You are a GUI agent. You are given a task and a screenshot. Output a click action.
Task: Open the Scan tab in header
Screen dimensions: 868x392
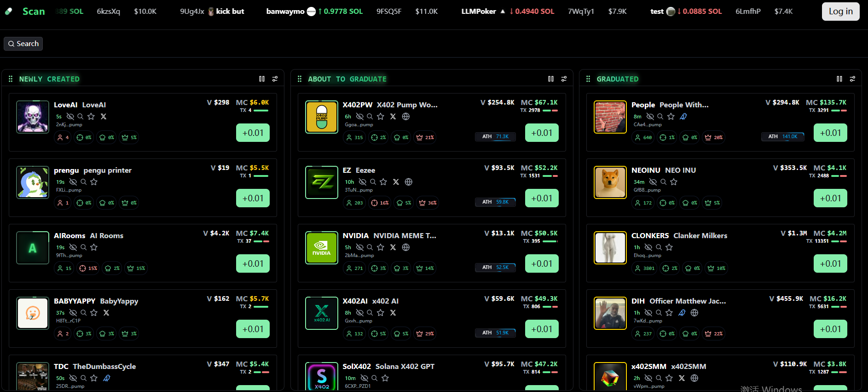click(x=34, y=11)
